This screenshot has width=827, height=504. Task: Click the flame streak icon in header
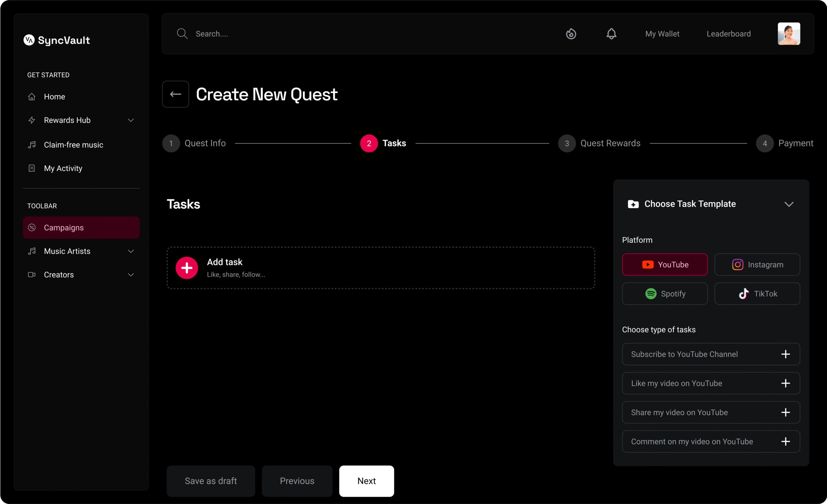point(571,34)
